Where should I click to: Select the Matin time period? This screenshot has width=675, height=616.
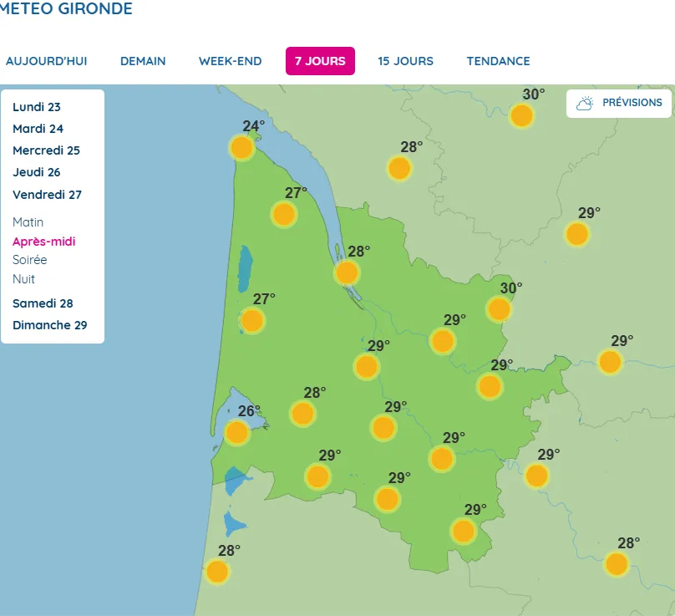[28, 222]
